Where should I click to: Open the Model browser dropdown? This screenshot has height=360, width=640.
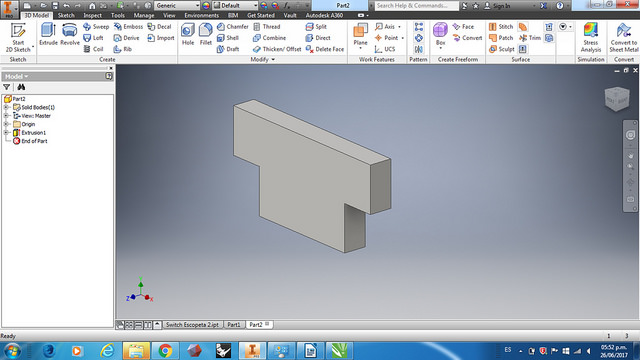click(x=16, y=76)
